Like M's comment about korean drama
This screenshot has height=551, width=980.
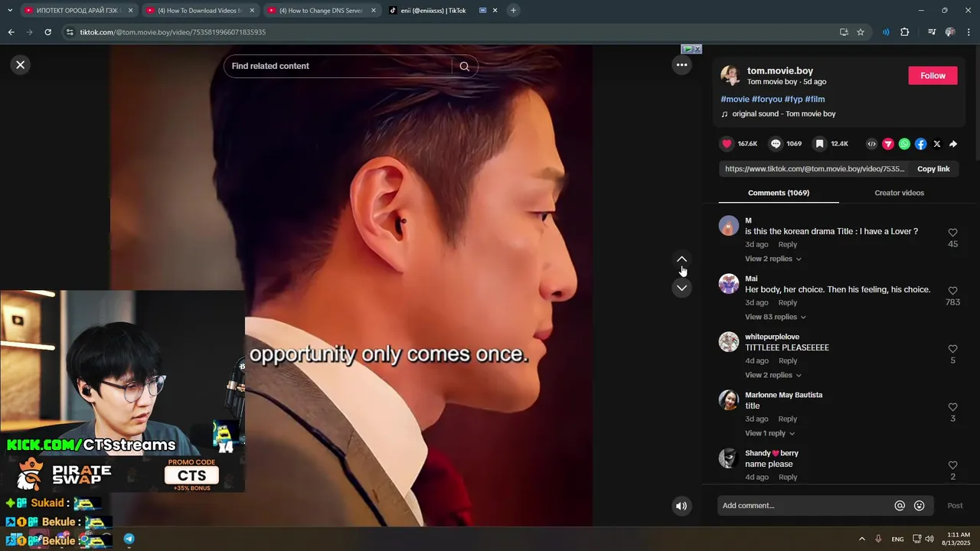click(952, 233)
